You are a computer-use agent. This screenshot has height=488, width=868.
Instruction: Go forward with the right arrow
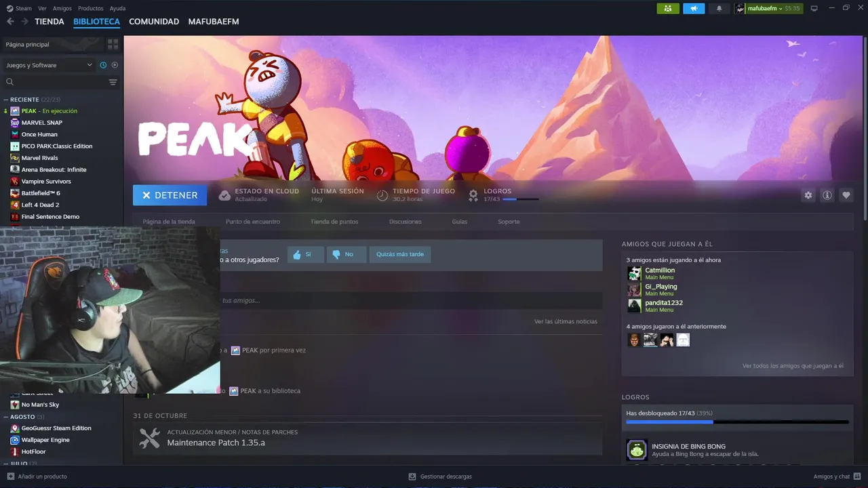pyautogui.click(x=24, y=22)
